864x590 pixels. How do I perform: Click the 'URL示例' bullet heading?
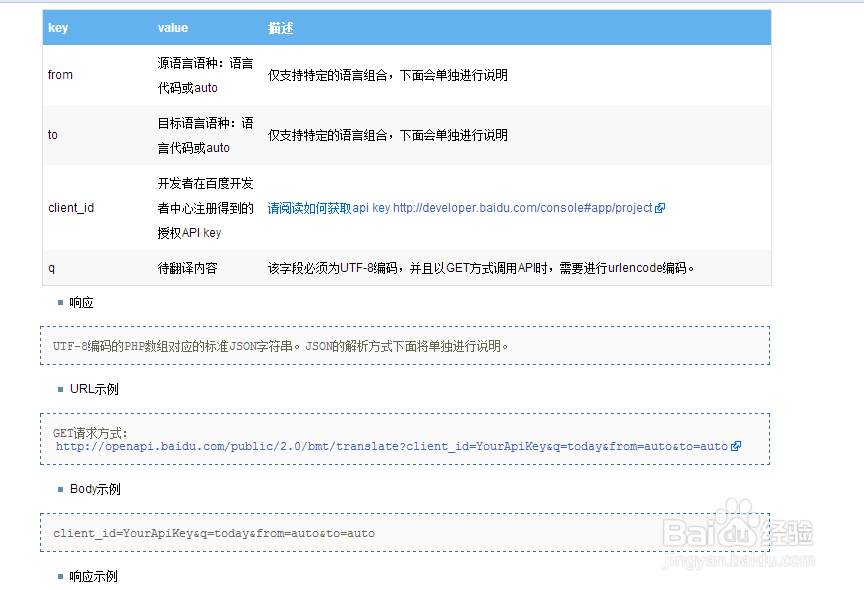(x=94, y=389)
